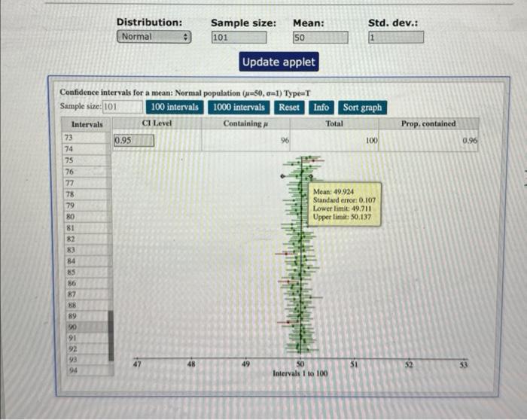The width and height of the screenshot is (527, 420).
Task: Click the Lower limit: 49.711 tooltip line
Action: [342, 208]
